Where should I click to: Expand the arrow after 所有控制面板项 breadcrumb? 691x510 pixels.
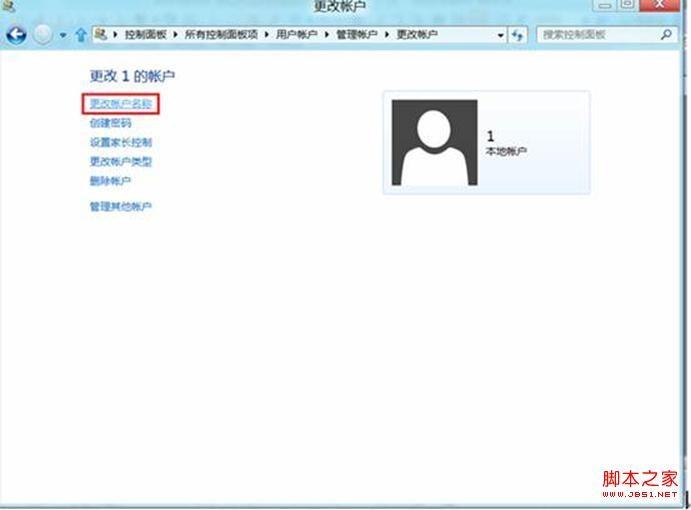[x=267, y=34]
